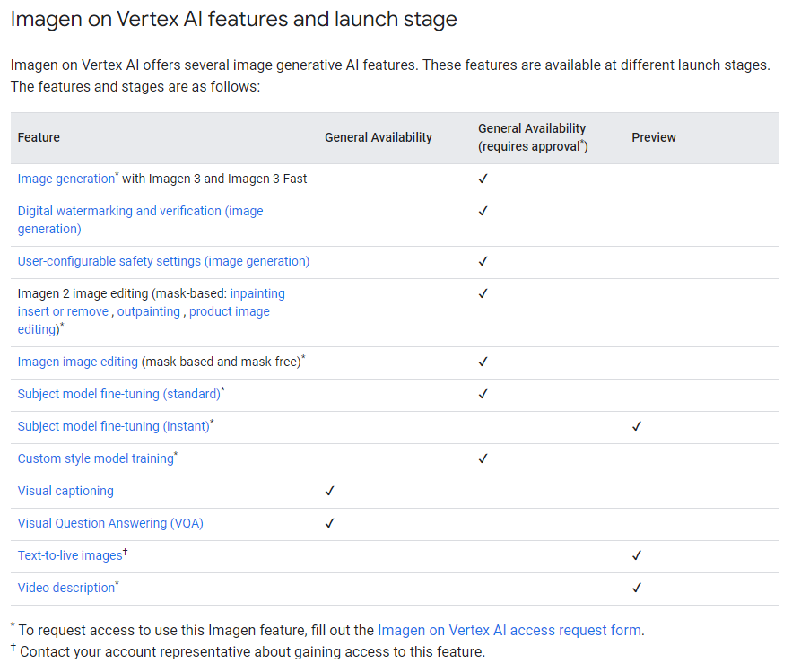Viewport: 792px width, 672px height.
Task: Open Text-to-live images link
Action: click(69, 555)
